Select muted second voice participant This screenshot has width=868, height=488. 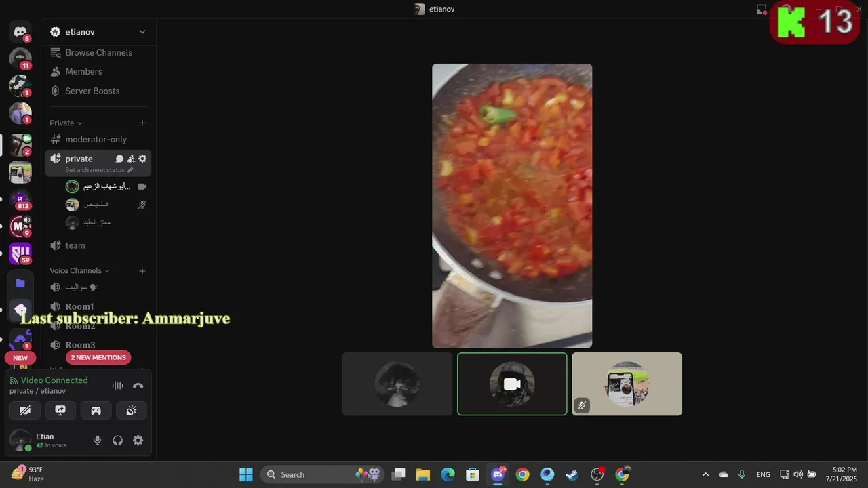pyautogui.click(x=106, y=205)
